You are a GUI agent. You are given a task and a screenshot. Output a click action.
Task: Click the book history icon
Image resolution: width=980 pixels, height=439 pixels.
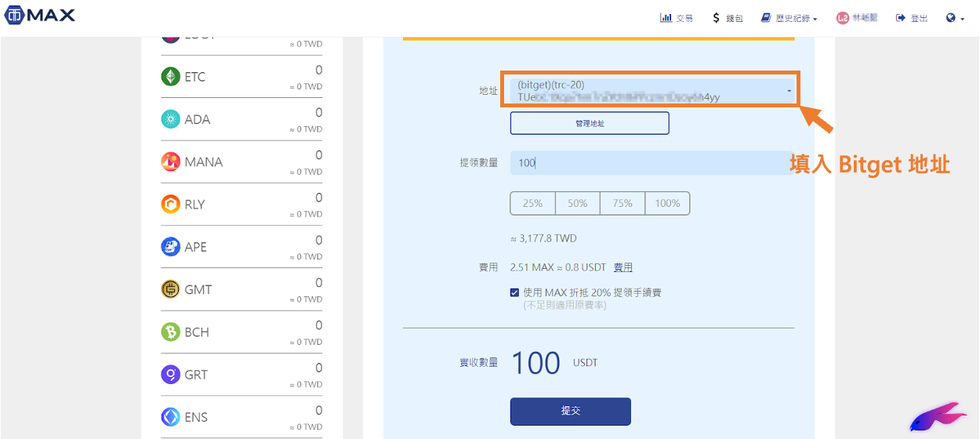point(766,17)
